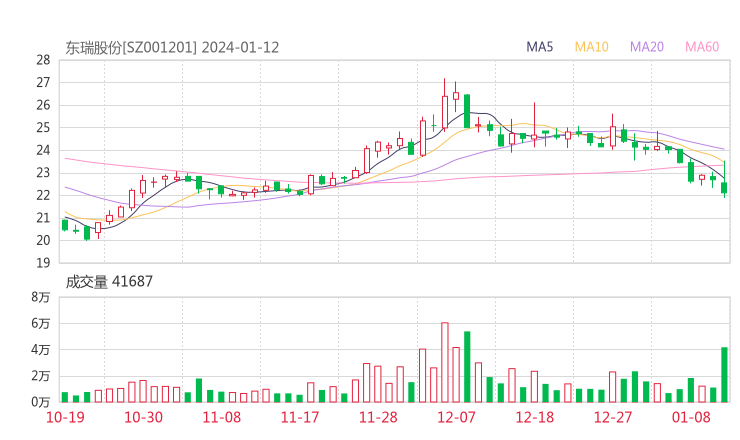Click the 12-07 date axis label
740x440 pixels.
pyautogui.click(x=456, y=417)
